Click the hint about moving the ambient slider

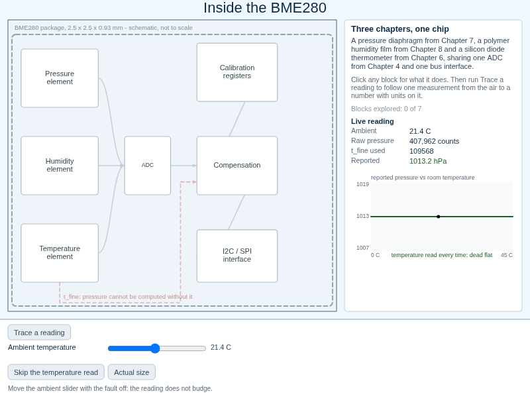point(110,388)
